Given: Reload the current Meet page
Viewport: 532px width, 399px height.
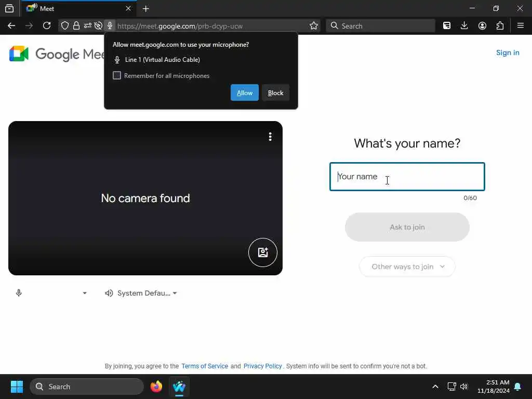Looking at the screenshot, I should click(x=46, y=26).
